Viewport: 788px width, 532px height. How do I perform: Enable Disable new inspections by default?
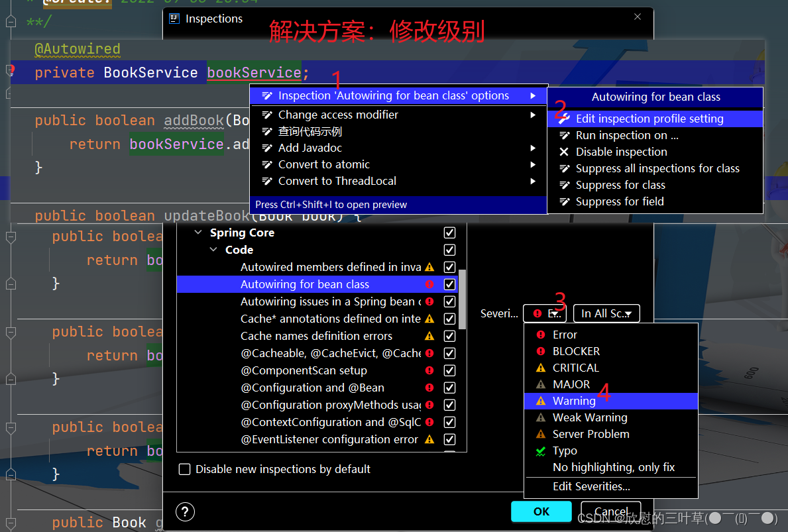[x=185, y=469]
